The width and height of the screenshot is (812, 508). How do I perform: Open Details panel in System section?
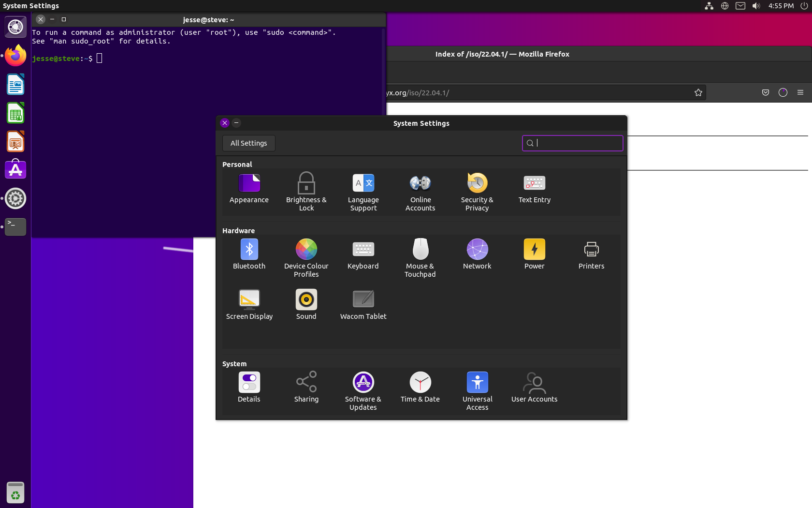[x=249, y=388]
